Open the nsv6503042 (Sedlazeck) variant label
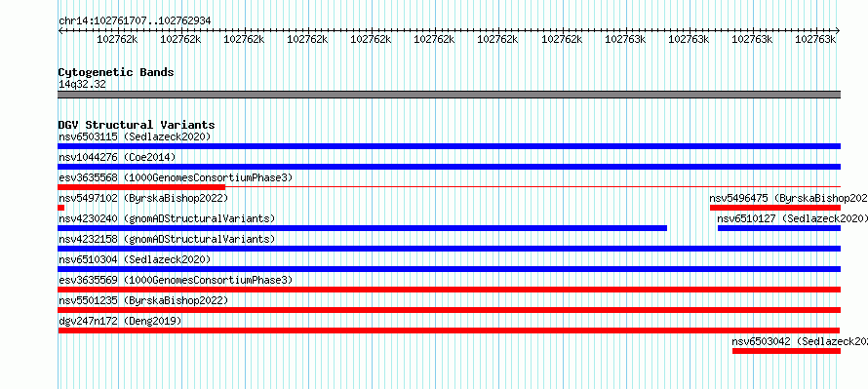The height and width of the screenshot is (389, 868). [800, 341]
